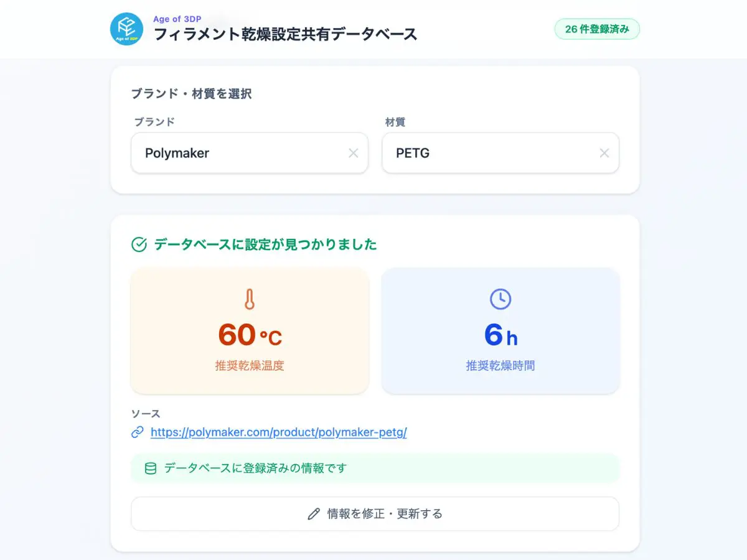
Task: Click the 推奨乾燥温度 temperature card
Action: [x=250, y=331]
